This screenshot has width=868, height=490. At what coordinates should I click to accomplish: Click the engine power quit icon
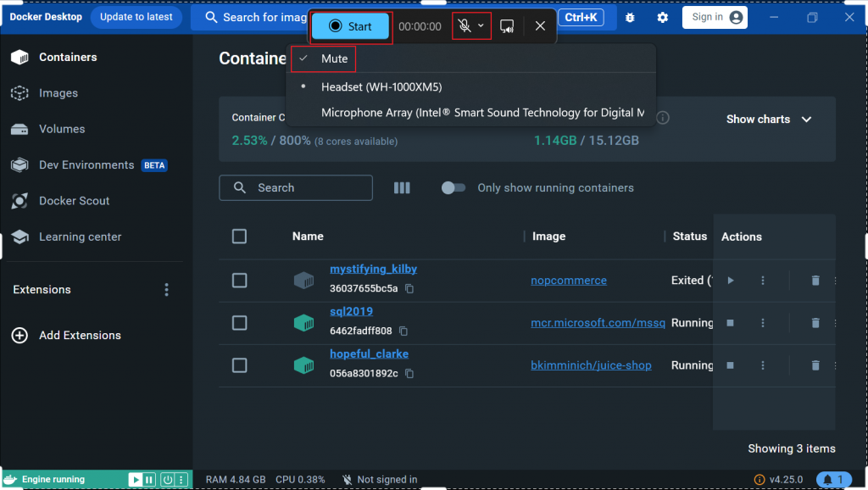(167, 480)
